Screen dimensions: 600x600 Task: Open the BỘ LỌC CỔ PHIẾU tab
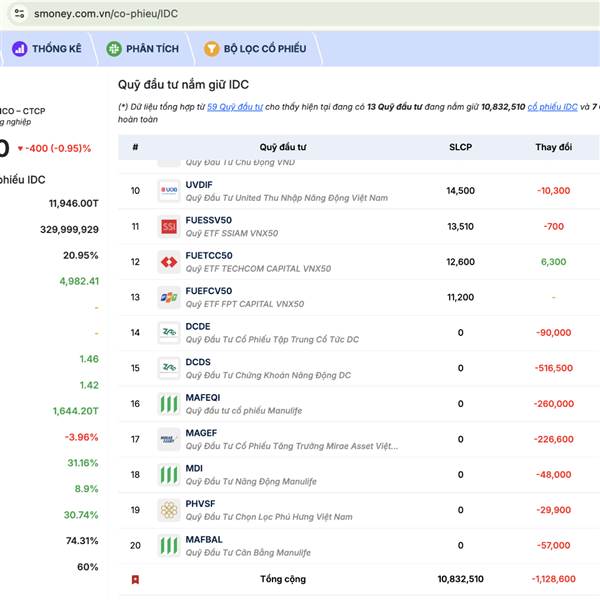pyautogui.click(x=255, y=49)
